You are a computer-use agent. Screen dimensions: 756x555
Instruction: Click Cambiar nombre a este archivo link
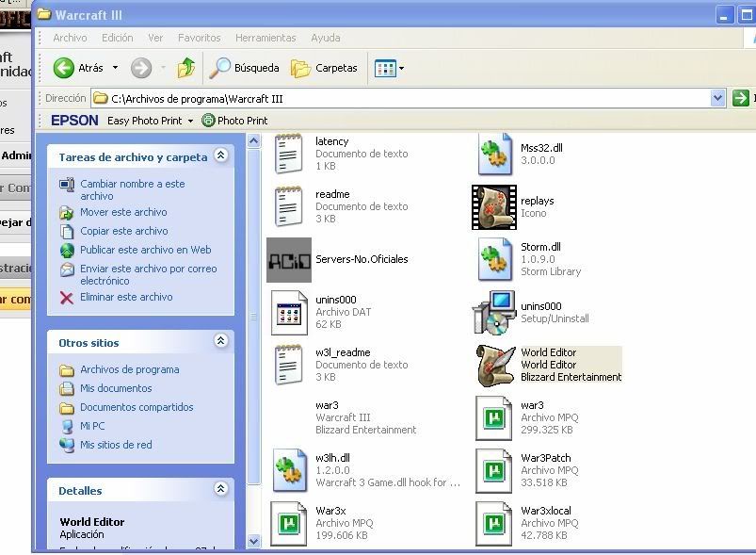(133, 189)
